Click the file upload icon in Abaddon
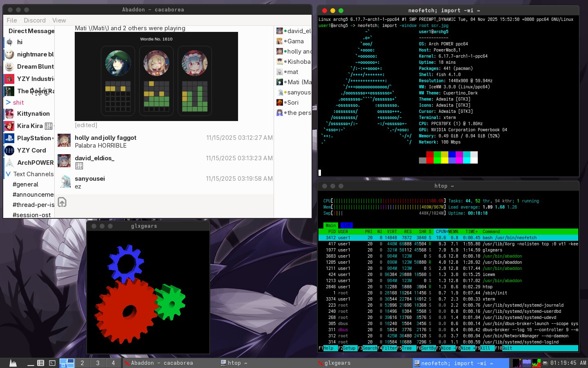 (x=62, y=202)
